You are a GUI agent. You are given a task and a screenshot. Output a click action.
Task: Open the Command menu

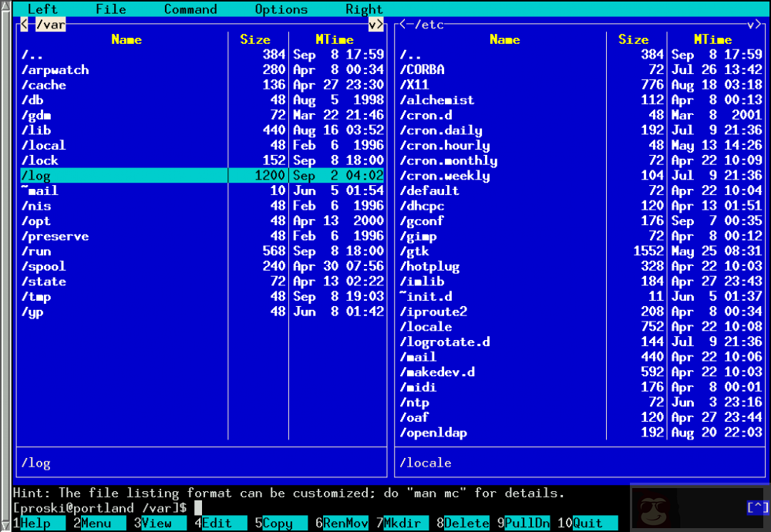[190, 8]
